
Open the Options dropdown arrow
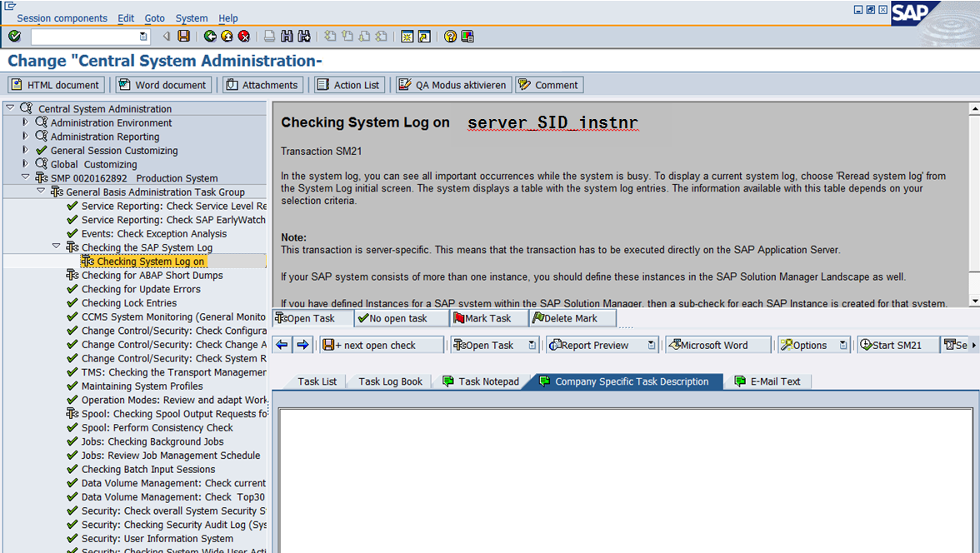[843, 345]
